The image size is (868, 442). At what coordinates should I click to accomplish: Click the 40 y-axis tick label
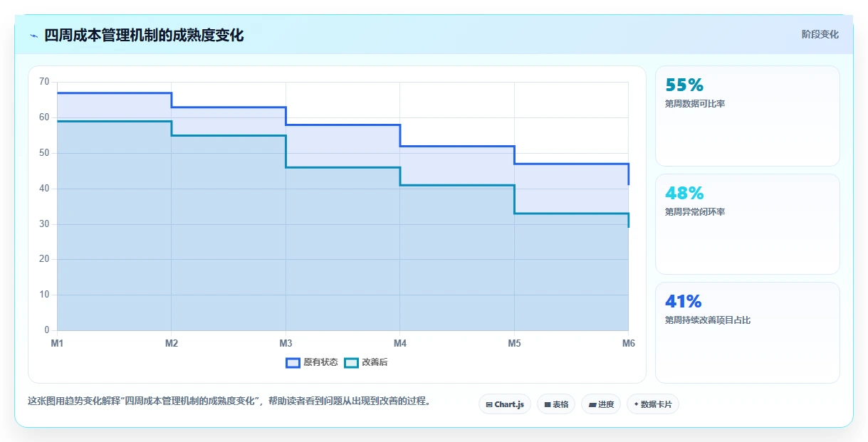click(x=44, y=189)
